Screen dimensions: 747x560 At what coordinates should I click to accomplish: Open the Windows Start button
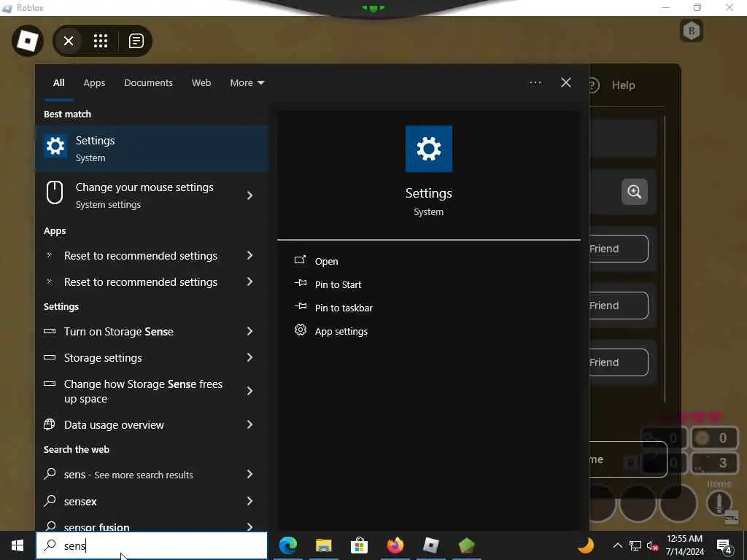18,545
